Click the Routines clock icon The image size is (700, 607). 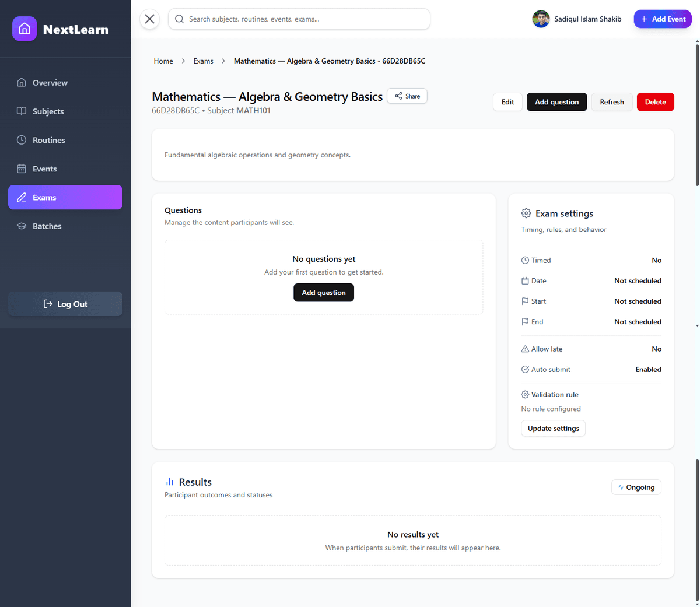[x=22, y=139]
